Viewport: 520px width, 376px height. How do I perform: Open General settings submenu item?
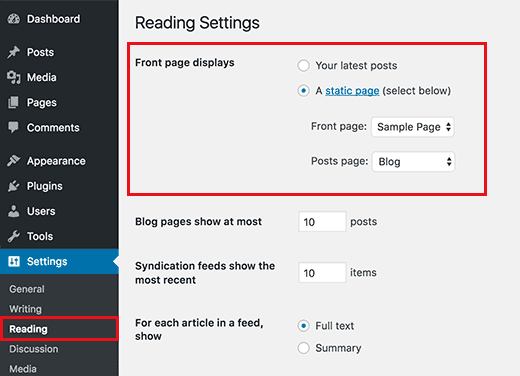coord(27,289)
